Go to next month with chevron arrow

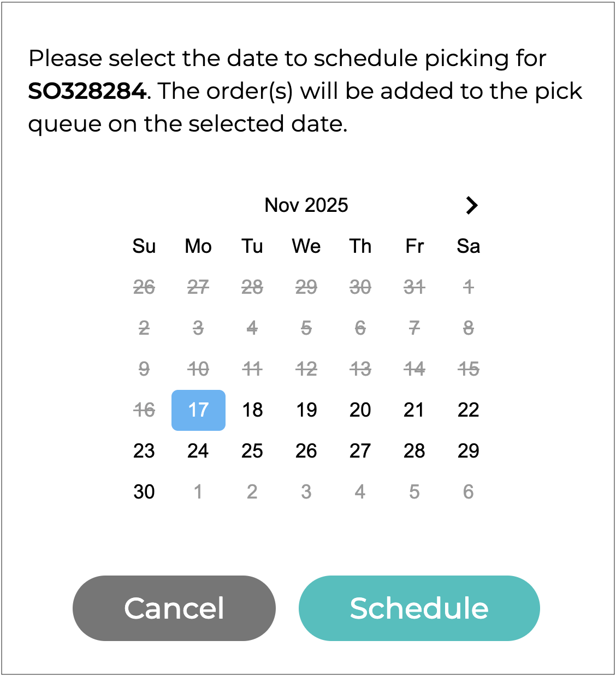click(472, 205)
